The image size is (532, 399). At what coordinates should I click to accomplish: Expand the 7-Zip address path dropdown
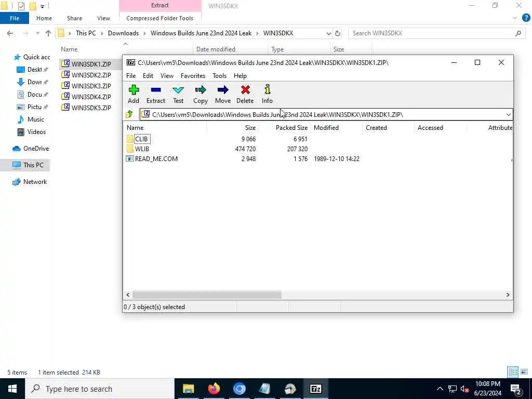(x=508, y=115)
